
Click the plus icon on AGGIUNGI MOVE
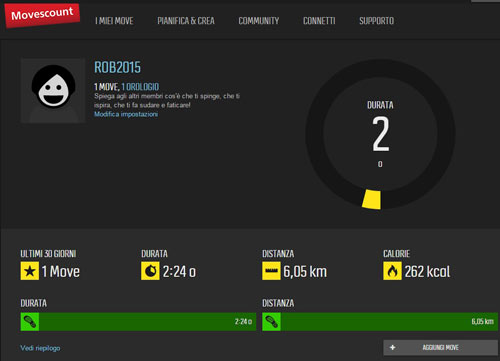tap(392, 348)
